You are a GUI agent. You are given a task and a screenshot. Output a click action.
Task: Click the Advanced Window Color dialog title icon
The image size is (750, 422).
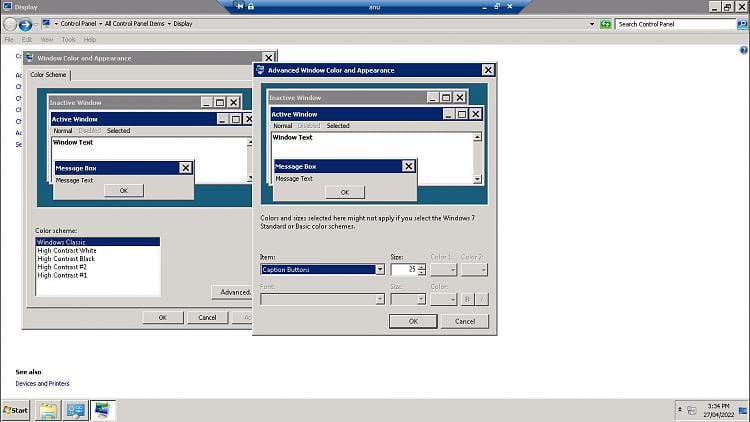260,70
